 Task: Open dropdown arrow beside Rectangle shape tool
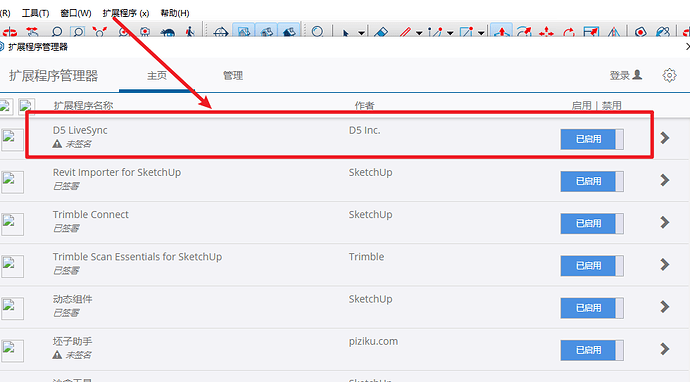coord(481,33)
